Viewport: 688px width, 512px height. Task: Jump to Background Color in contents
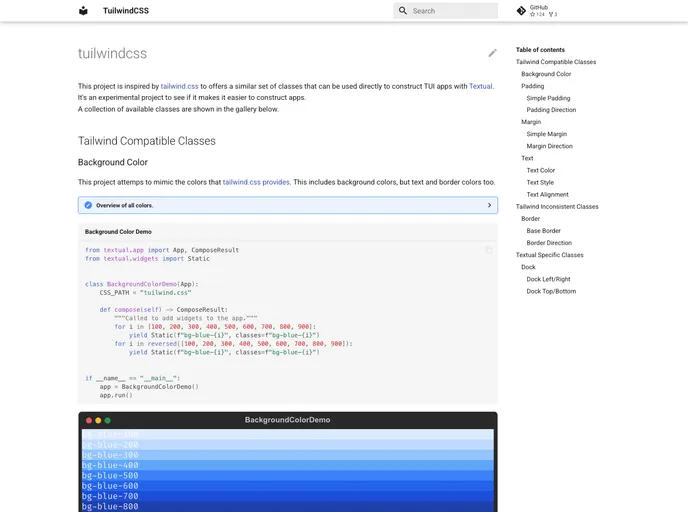click(x=546, y=74)
